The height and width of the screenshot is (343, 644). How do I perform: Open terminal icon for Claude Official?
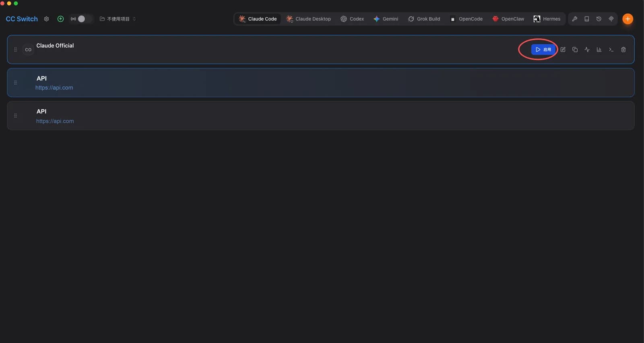pos(611,50)
